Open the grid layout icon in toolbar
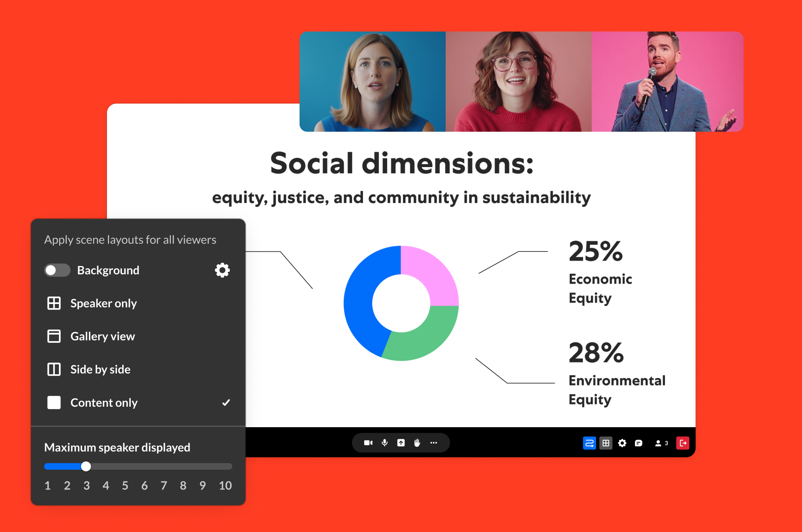This screenshot has width=802, height=532. (x=606, y=443)
